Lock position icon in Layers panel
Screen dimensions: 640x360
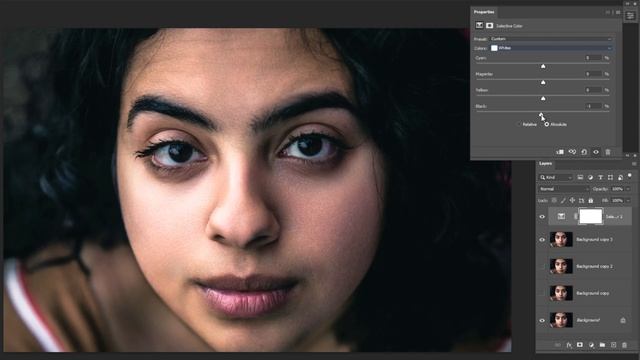coord(572,200)
